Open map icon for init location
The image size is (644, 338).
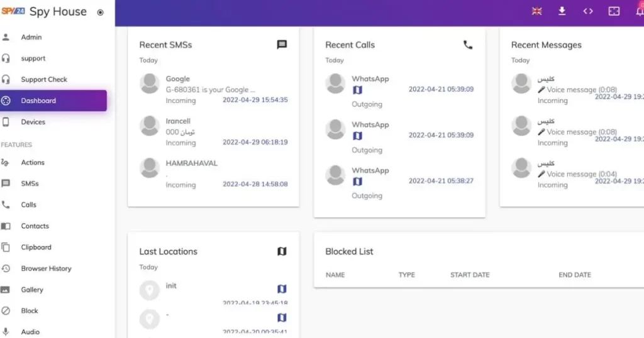[x=282, y=289]
